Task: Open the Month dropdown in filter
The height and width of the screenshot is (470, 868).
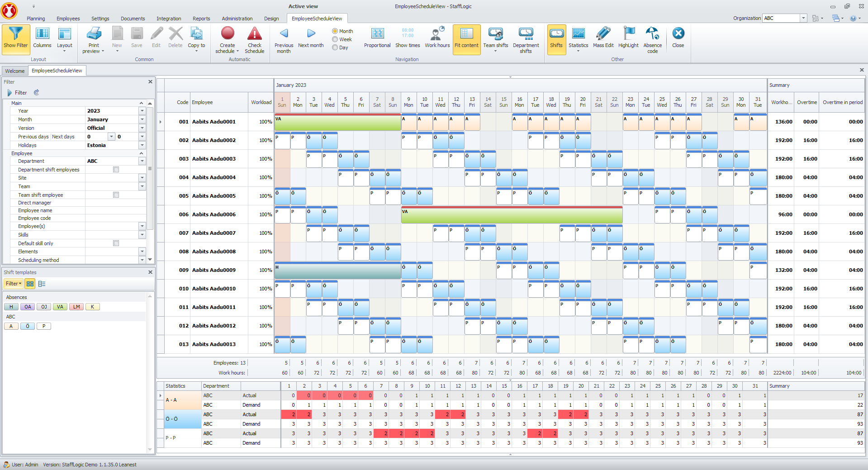Action: (x=142, y=119)
